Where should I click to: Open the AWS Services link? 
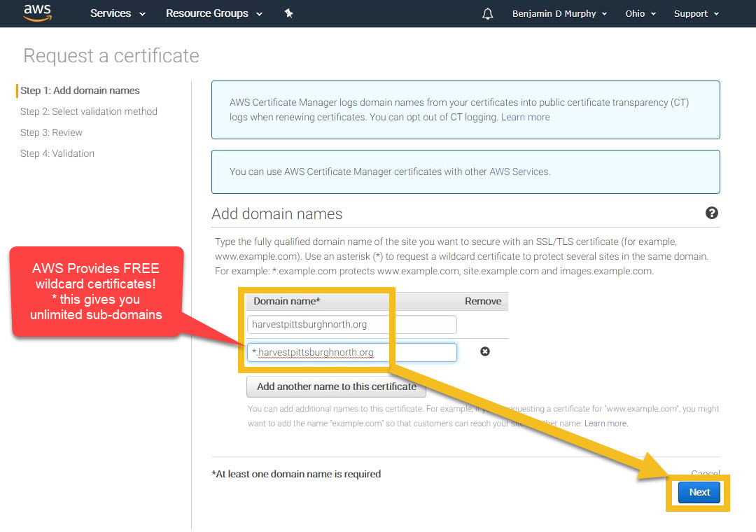[x=519, y=171]
